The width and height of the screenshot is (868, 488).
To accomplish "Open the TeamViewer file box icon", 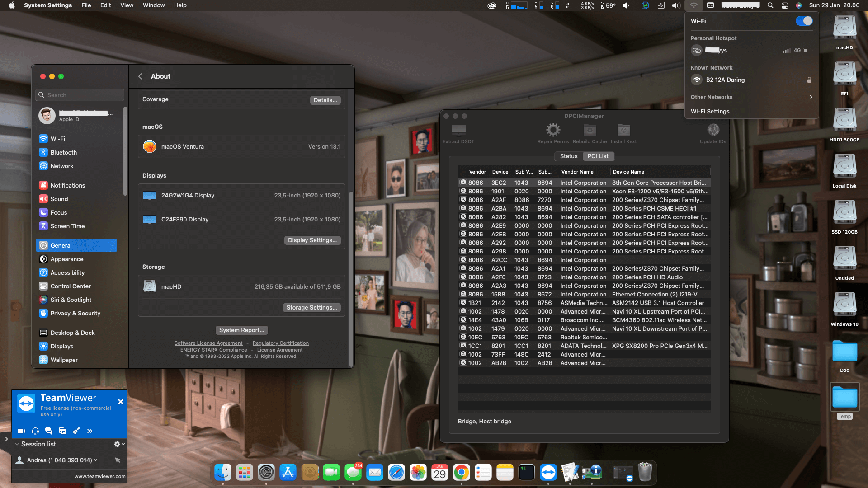I will pyautogui.click(x=62, y=431).
